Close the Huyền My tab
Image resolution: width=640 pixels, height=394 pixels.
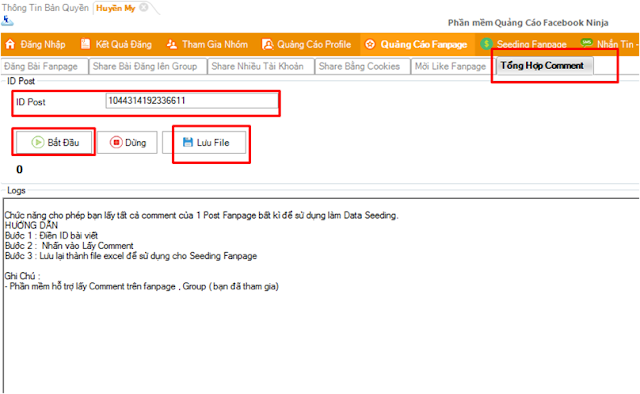(144, 7)
